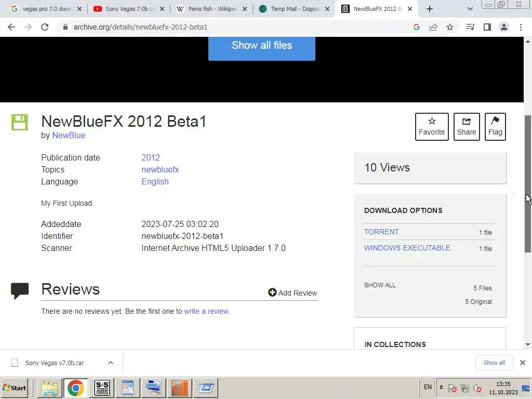Click the Add Review plus icon

pyautogui.click(x=272, y=292)
